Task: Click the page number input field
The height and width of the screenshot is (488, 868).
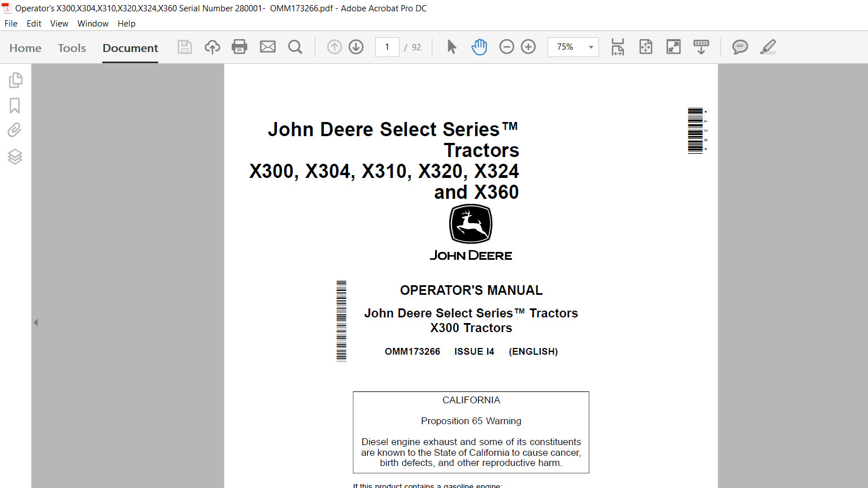Action: pos(387,47)
